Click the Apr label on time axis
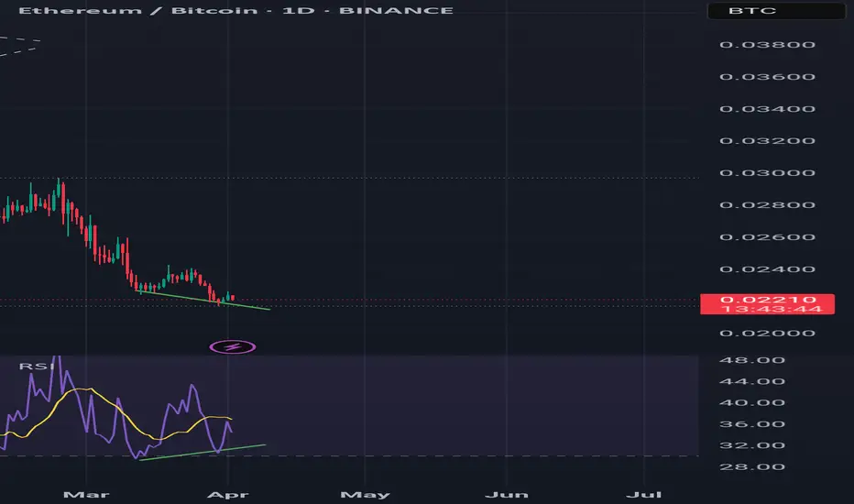The width and height of the screenshot is (854, 504). [x=227, y=495]
